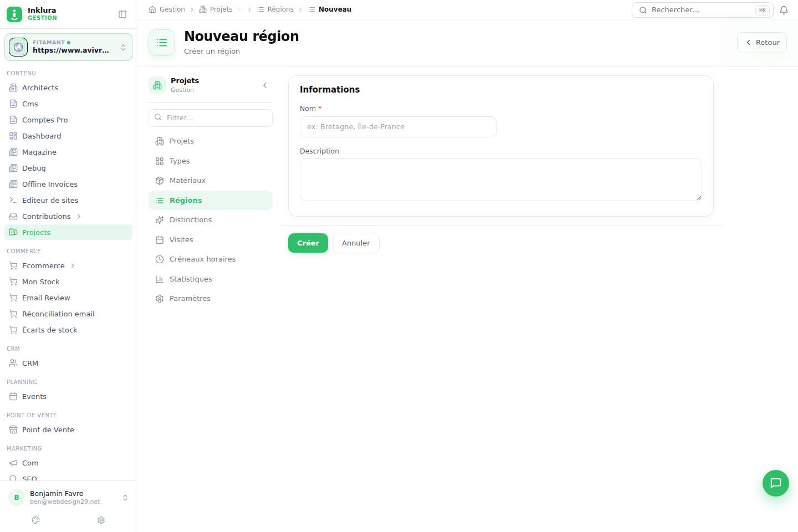Viewport: 798px width, 532px height.
Task: Click the Créer button
Action: [x=308, y=243]
